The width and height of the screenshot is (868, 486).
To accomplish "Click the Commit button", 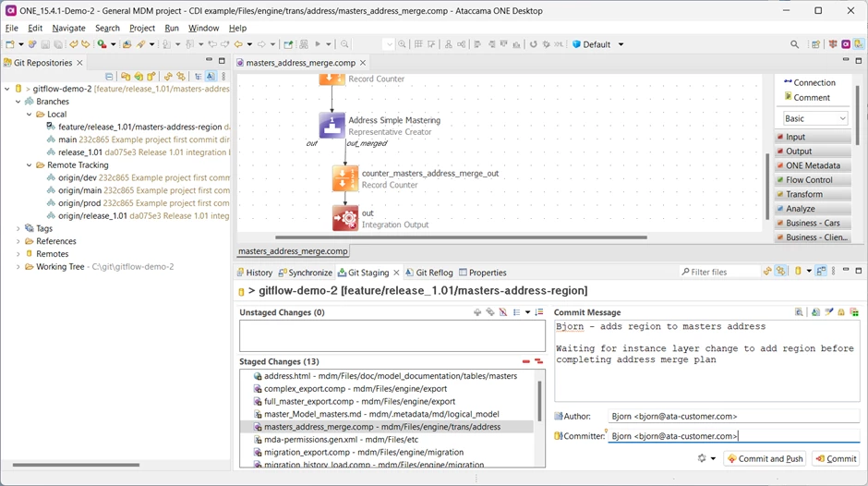I will tap(836, 459).
